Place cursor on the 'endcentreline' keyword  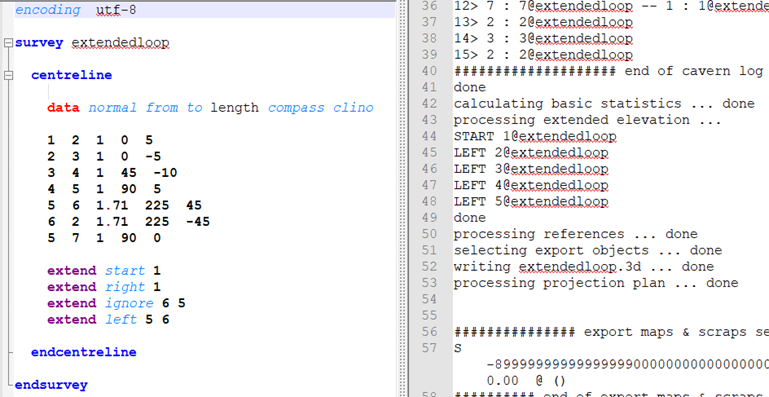click(x=84, y=352)
